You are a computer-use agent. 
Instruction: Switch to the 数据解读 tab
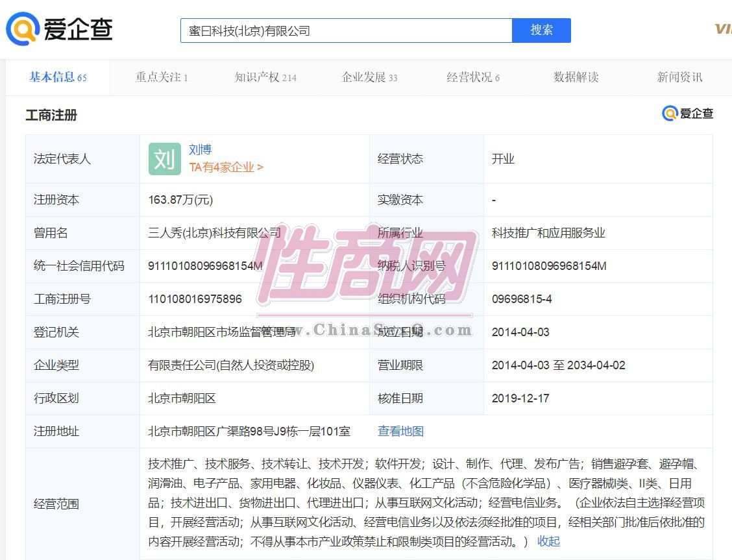point(576,77)
